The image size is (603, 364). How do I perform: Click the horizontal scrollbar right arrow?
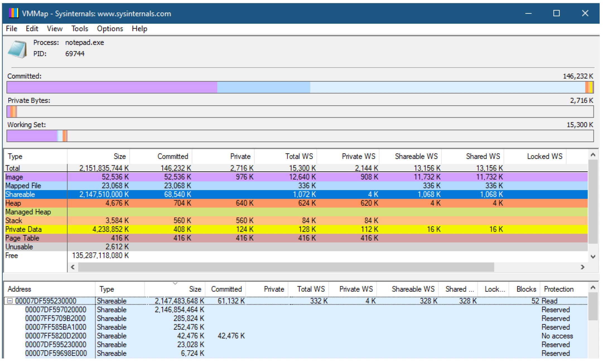[x=582, y=267]
